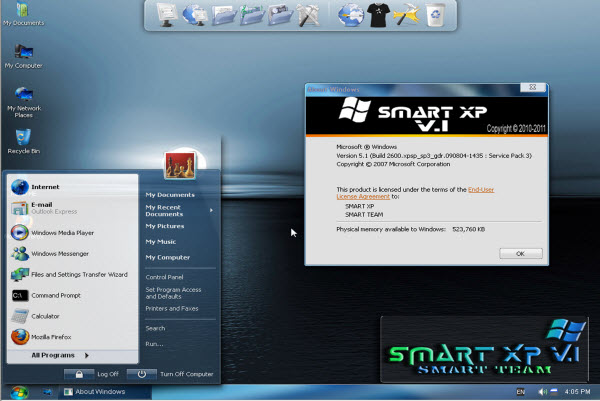Click the black T-shirt icon in dock

378,15
